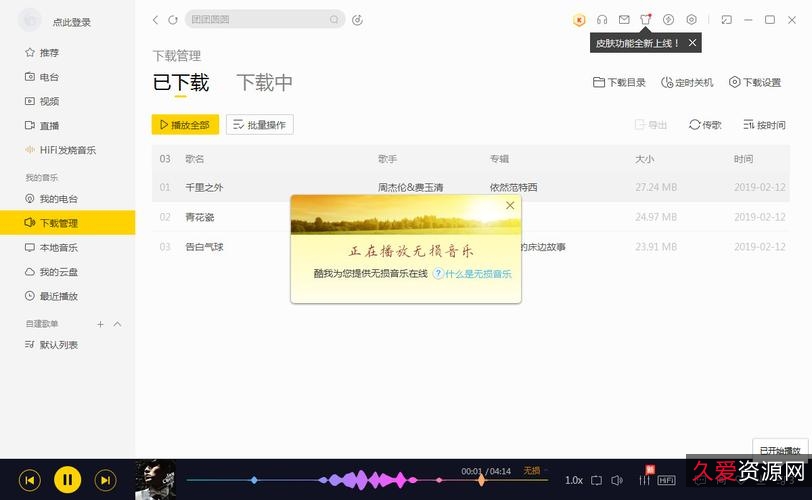Click artist 周杰伦&费玉清

tap(410, 187)
